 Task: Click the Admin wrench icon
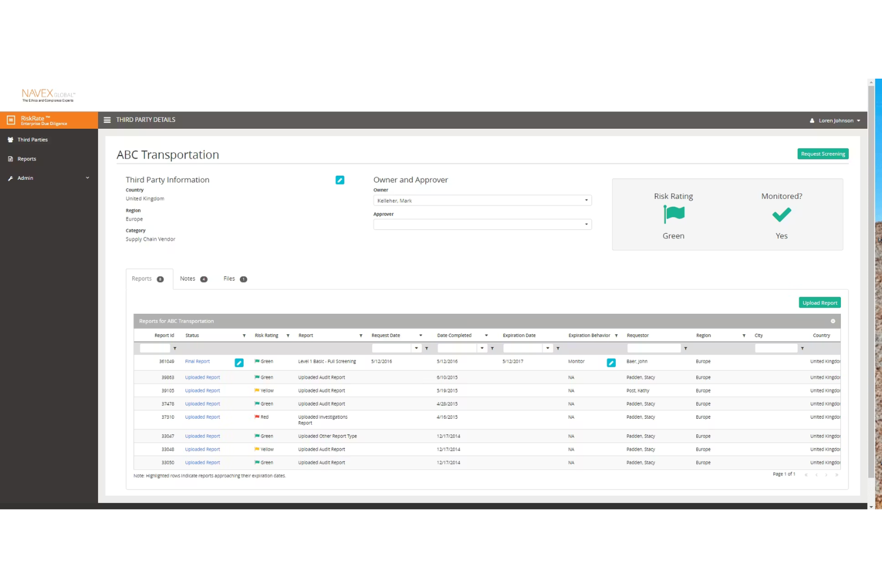click(10, 178)
